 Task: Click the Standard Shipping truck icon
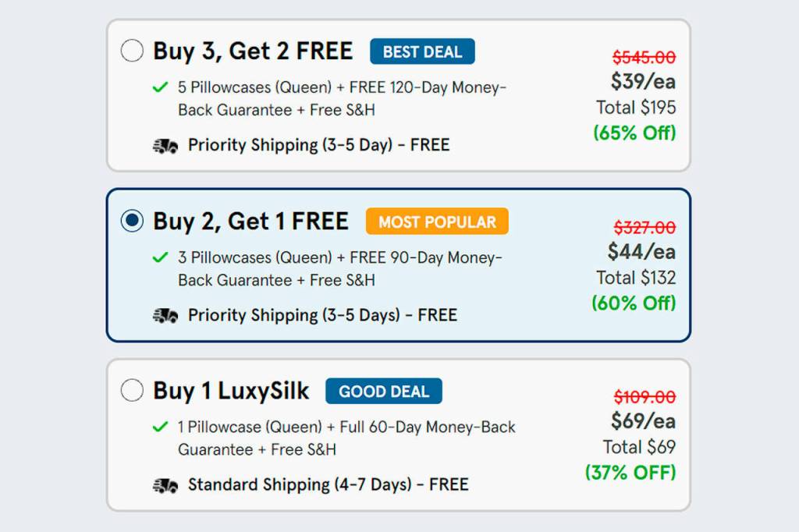tap(165, 485)
